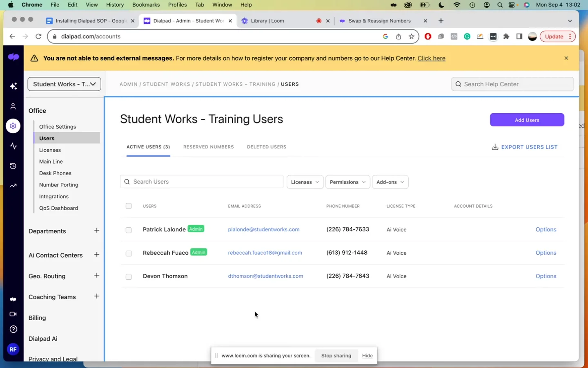Click the Search Help Center field
The image size is (588, 368).
pyautogui.click(x=512, y=84)
